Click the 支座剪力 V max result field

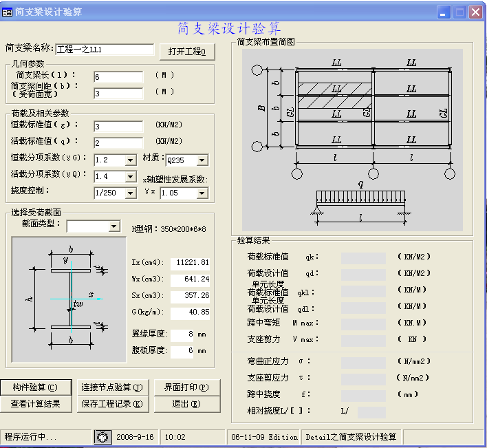pyautogui.click(x=363, y=341)
